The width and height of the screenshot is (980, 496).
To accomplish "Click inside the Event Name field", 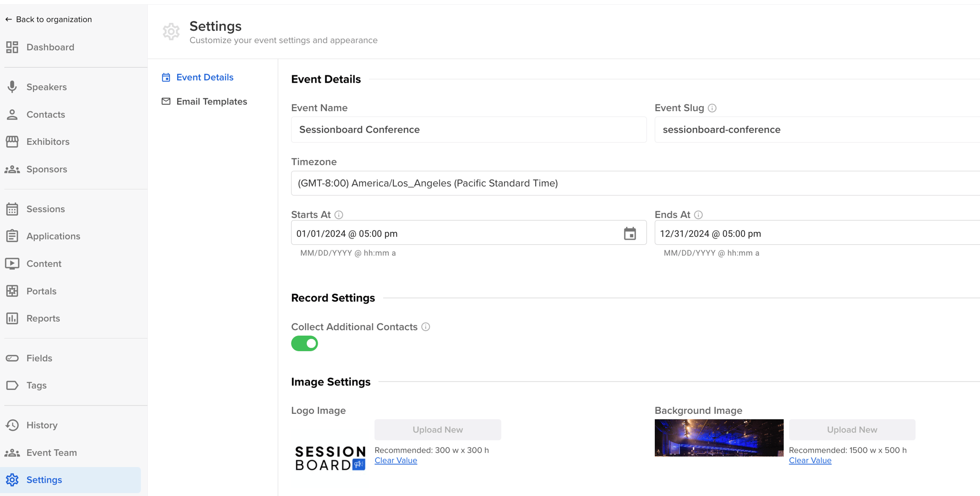I will (x=469, y=129).
